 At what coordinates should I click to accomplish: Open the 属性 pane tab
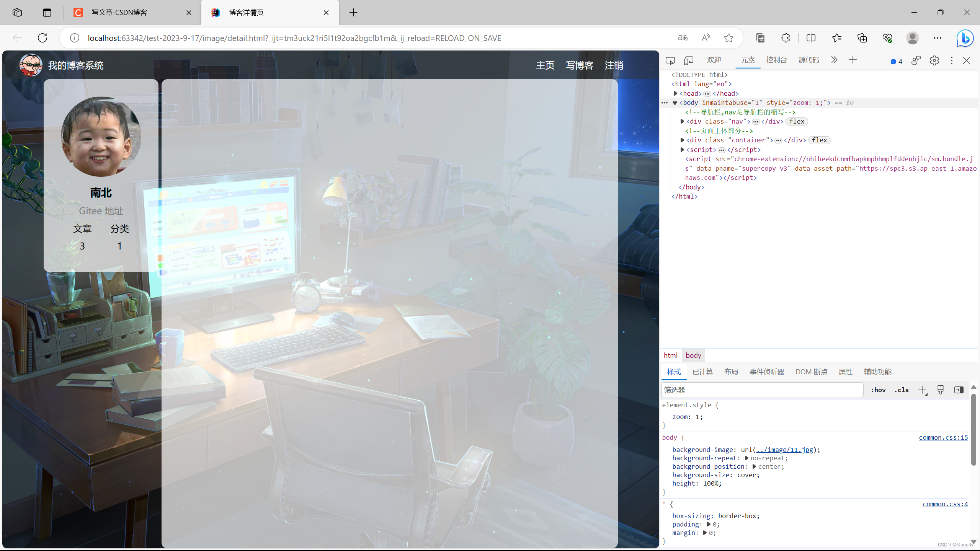pyautogui.click(x=846, y=372)
